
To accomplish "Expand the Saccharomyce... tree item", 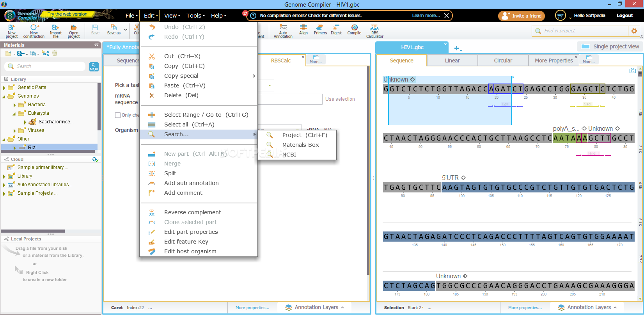I will (25, 122).
